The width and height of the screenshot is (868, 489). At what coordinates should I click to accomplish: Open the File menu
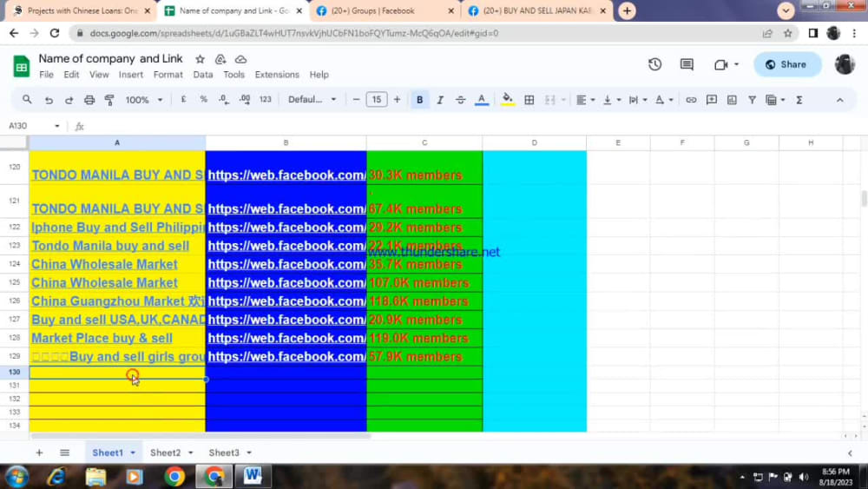coord(47,75)
